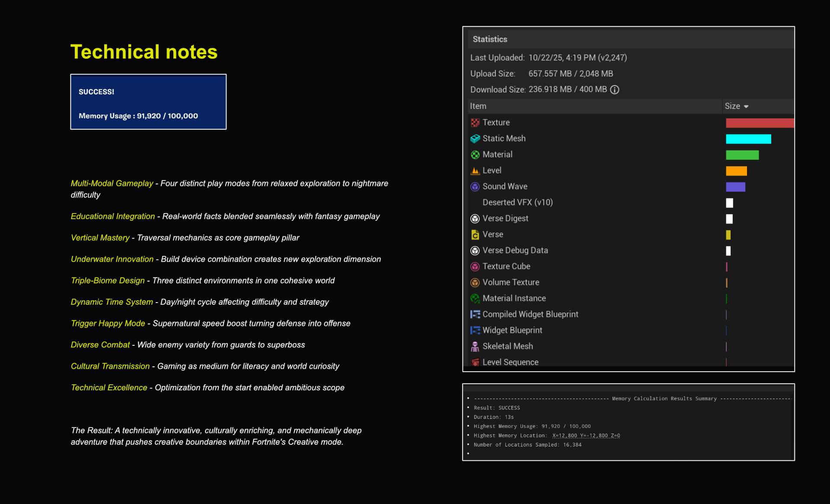Click the Sound Wave icon
This screenshot has height=504, width=830.
[475, 187]
